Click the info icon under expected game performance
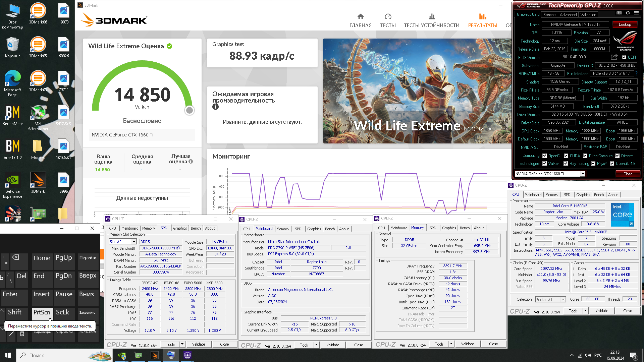The height and width of the screenshot is (362, 644). coord(215,107)
